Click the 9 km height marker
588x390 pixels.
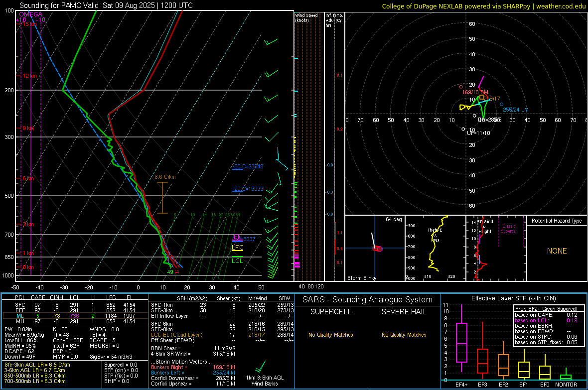pos(28,128)
